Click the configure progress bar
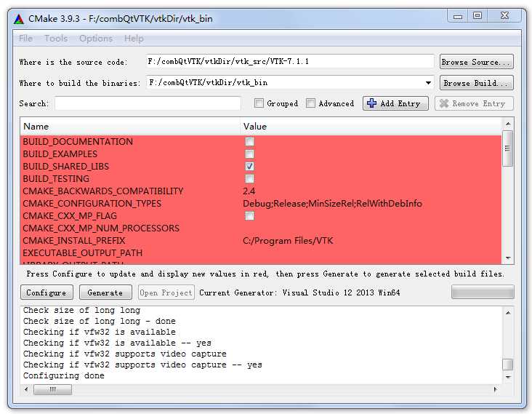The image size is (532, 414). [x=483, y=292]
